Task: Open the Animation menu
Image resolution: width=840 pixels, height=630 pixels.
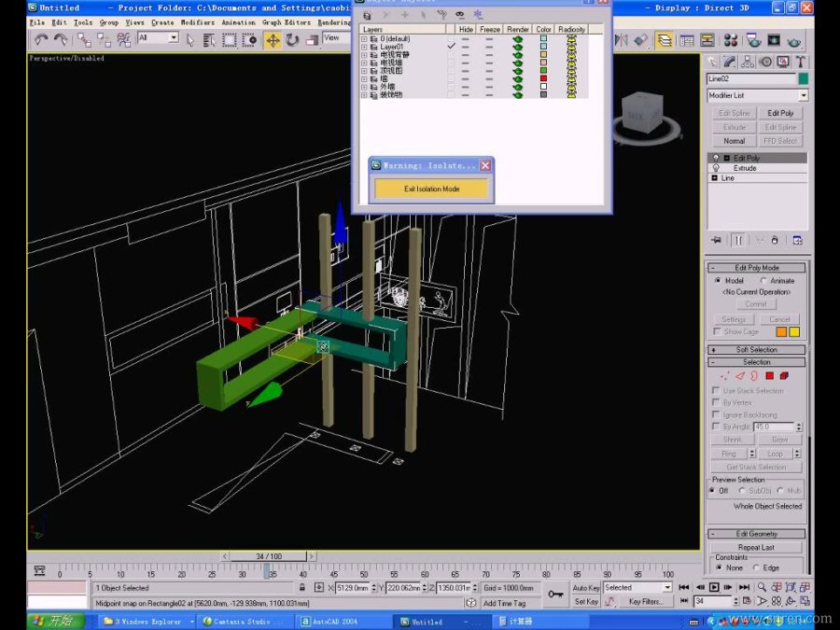Action: (238, 22)
